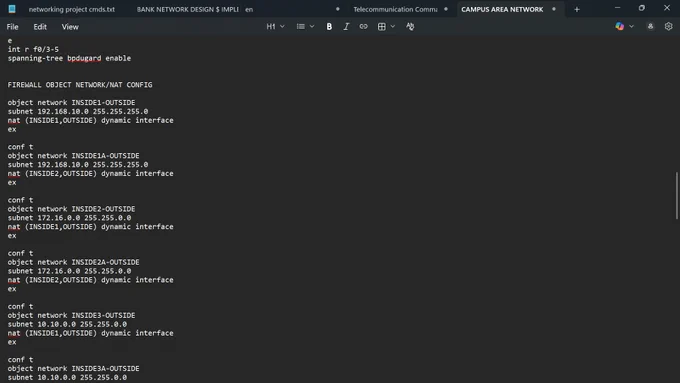The height and width of the screenshot is (383, 680).
Task: Open the Edit menu
Action: coord(40,27)
